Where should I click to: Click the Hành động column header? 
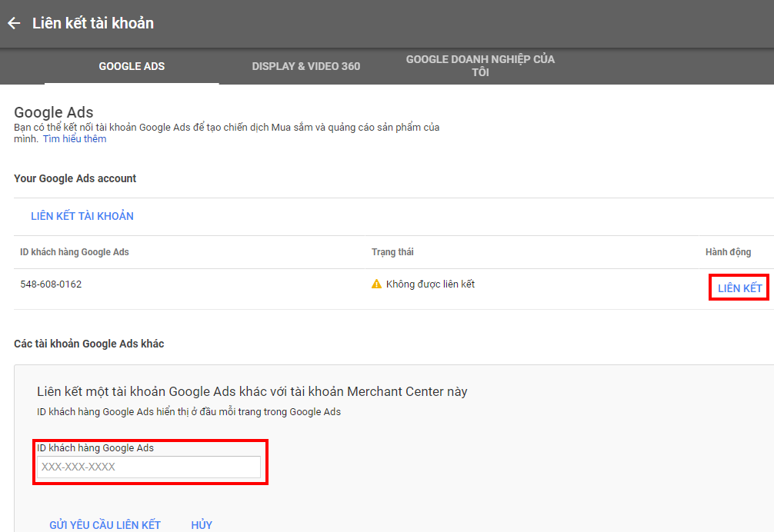coord(728,252)
